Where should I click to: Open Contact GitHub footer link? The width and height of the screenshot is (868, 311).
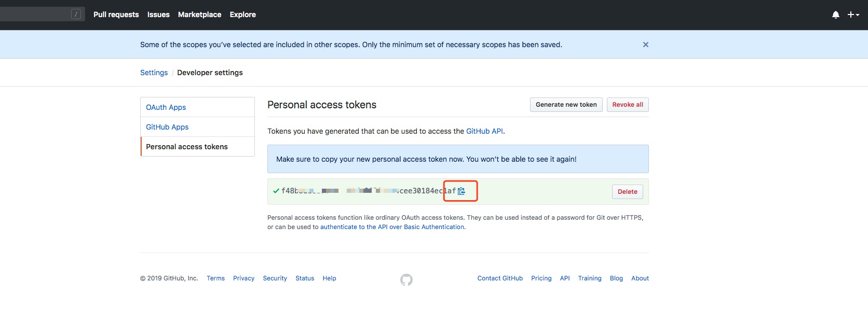click(500, 278)
